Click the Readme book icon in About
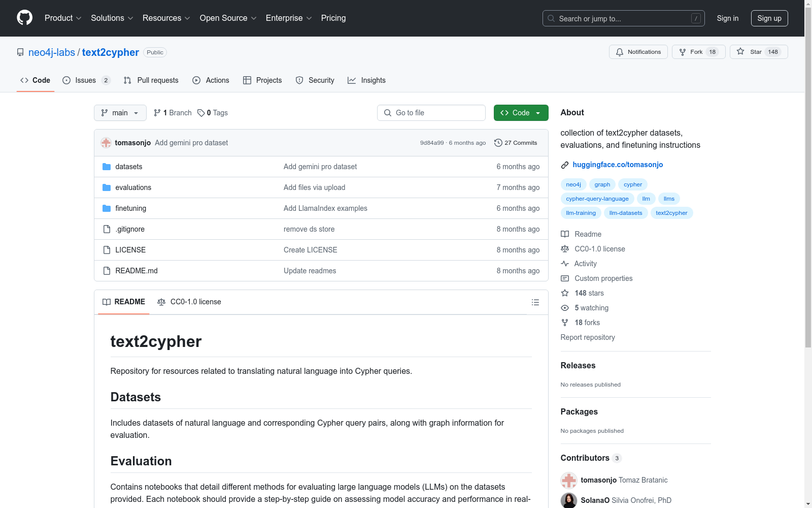Image resolution: width=812 pixels, height=508 pixels. click(565, 234)
